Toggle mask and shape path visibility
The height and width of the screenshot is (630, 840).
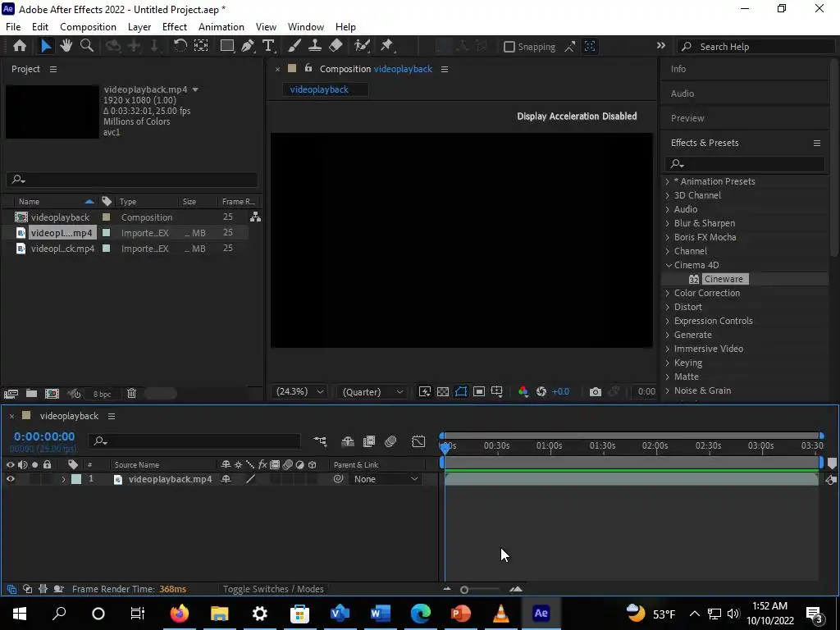[461, 391]
